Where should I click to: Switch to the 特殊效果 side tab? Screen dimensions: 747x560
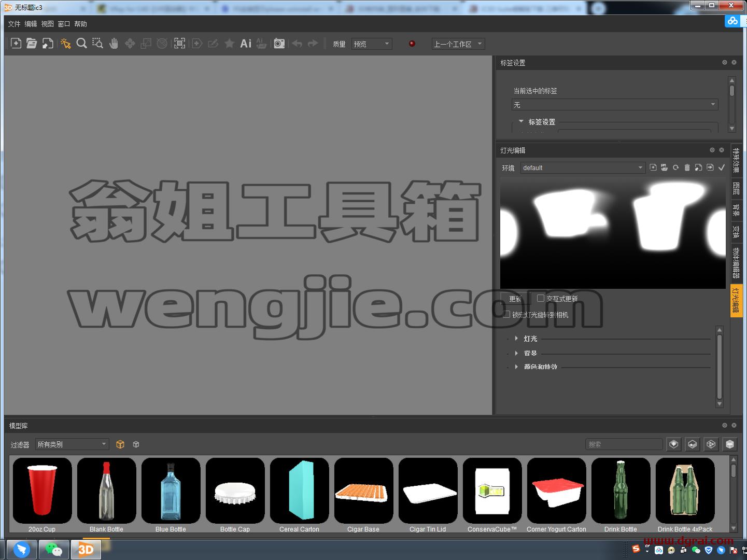736,160
